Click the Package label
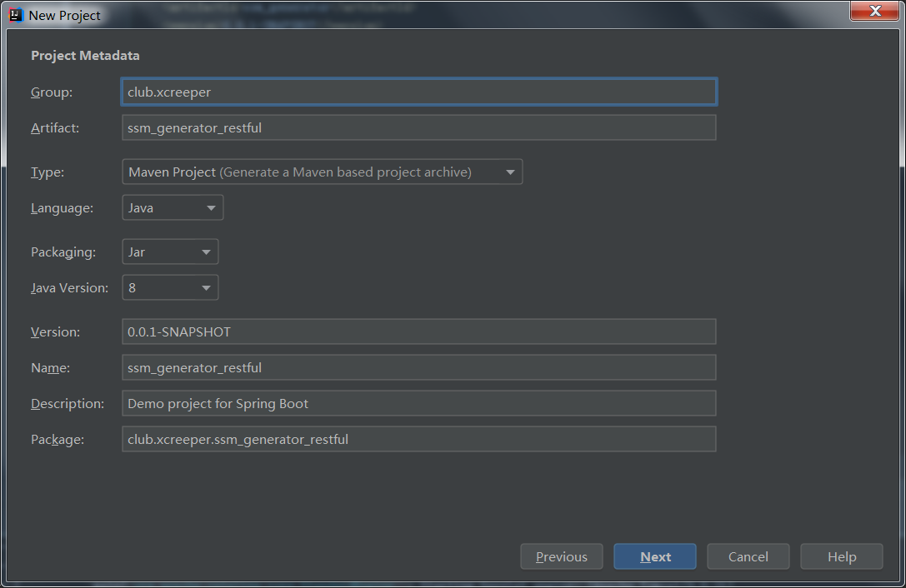Viewport: 906px width, 588px height. click(x=58, y=440)
